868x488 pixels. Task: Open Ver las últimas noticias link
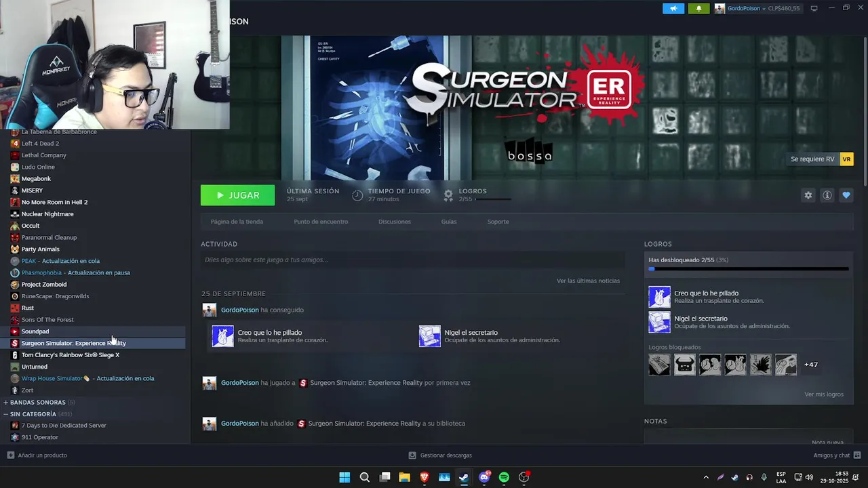point(588,281)
